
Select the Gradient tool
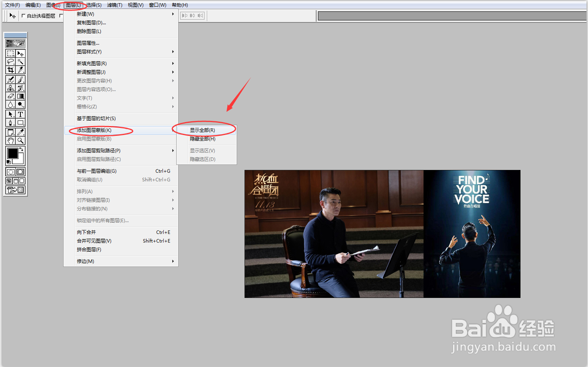[x=20, y=96]
